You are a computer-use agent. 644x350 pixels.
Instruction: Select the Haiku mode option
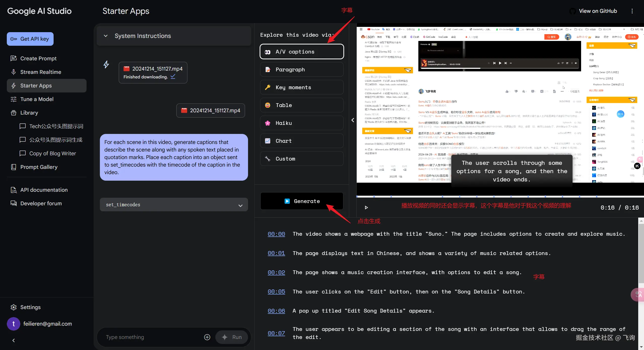point(302,123)
